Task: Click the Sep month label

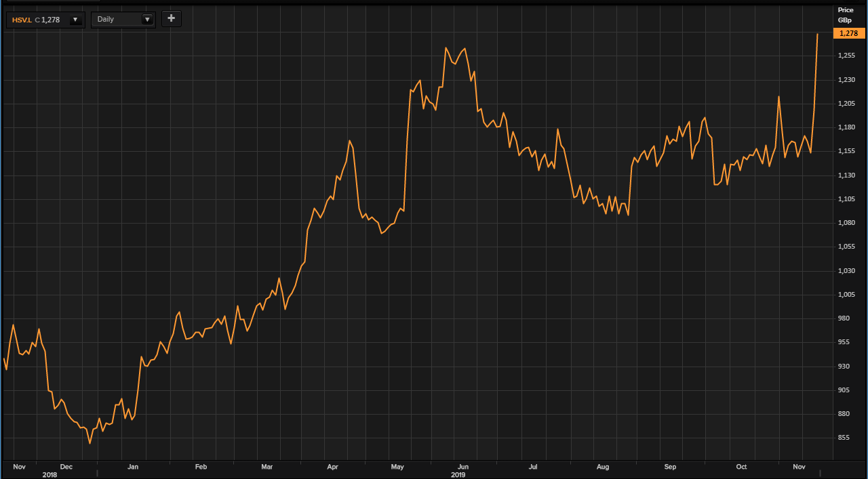Action: pyautogui.click(x=671, y=467)
